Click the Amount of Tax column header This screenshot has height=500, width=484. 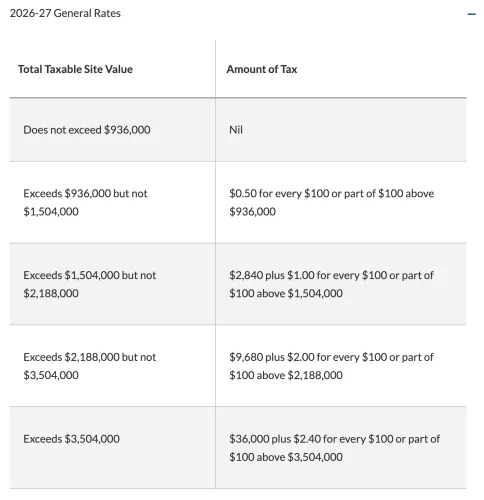click(262, 69)
